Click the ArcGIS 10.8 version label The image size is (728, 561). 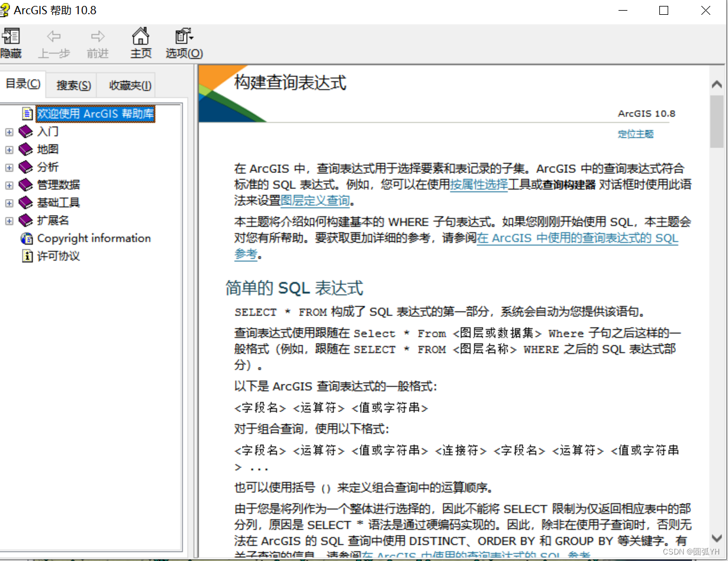pyautogui.click(x=646, y=113)
